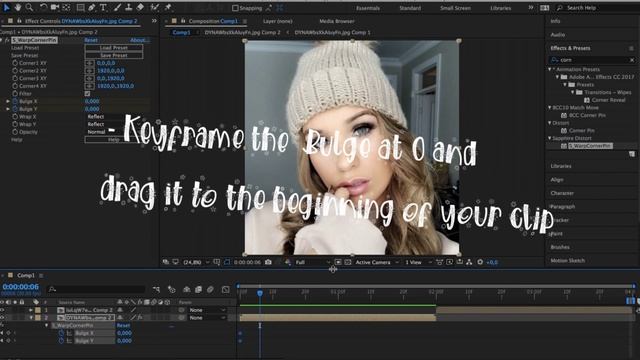
Task: Select the Eraser tool
Action: pyautogui.click(x=140, y=8)
